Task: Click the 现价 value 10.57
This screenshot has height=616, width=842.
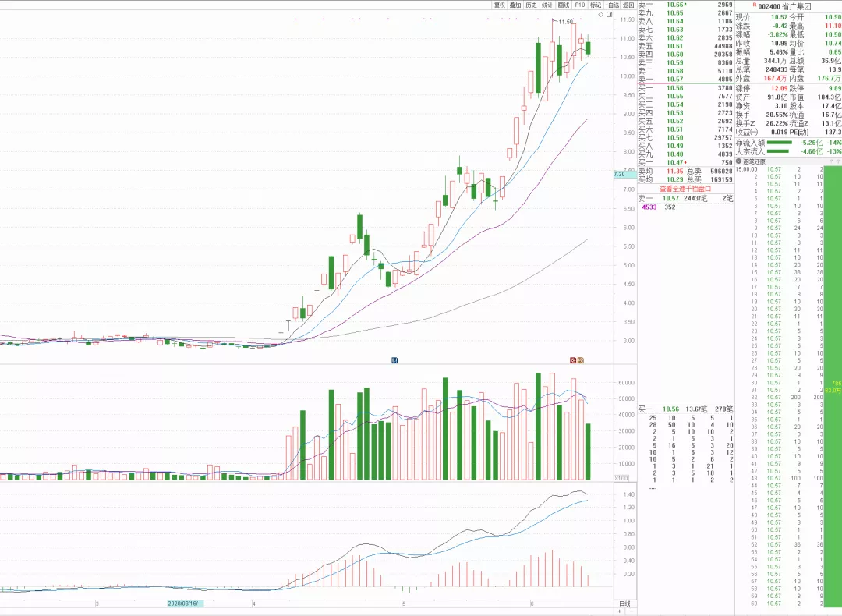Action: coord(779,17)
